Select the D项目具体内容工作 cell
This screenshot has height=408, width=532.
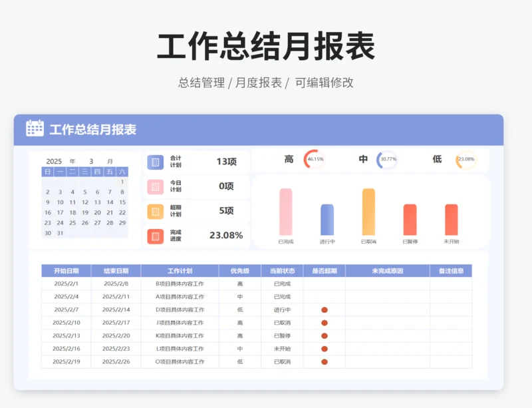click(180, 309)
